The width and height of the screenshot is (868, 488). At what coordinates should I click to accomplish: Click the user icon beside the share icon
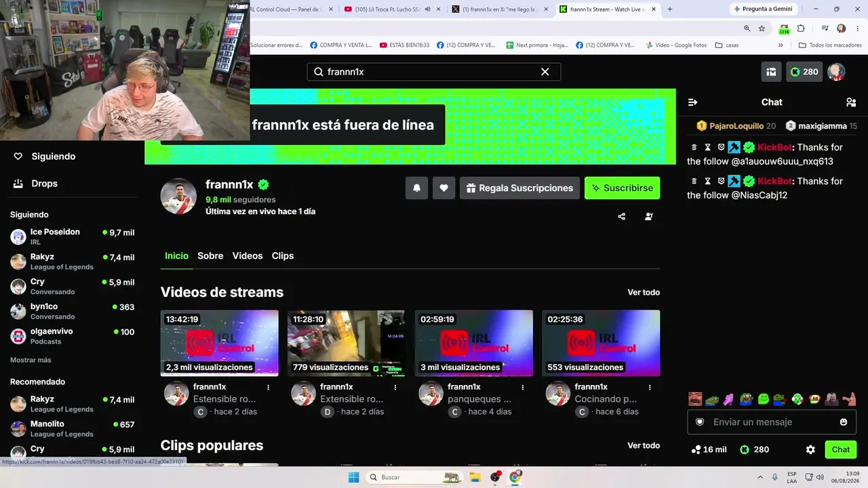point(649,217)
